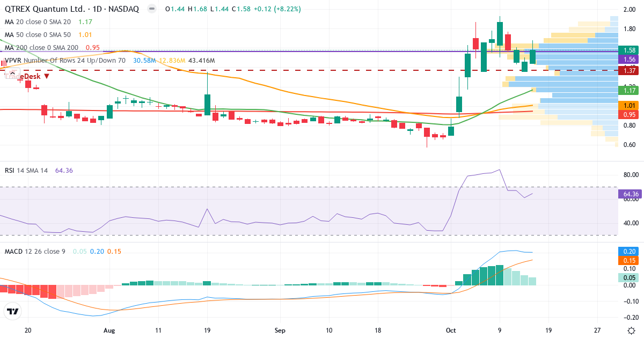This screenshot has height=338, width=644.
Task: Select the MA 50 close 0 SMA 50 legend
Action: 38,35
